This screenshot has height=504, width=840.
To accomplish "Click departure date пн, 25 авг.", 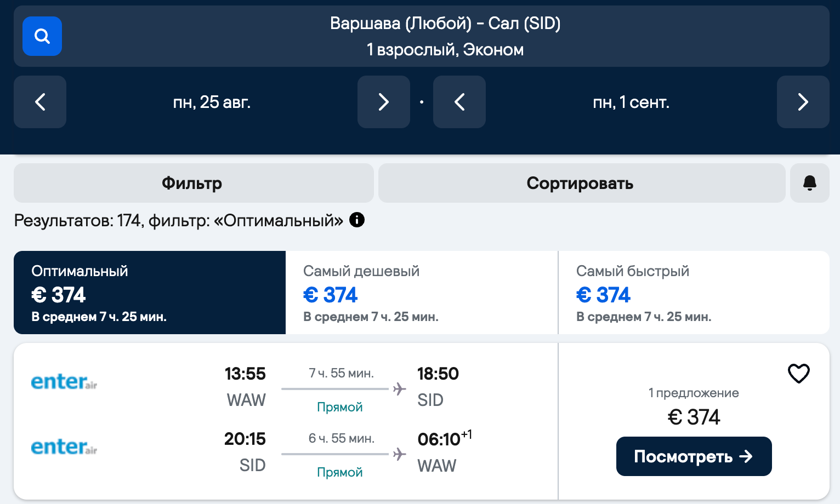I will click(212, 102).
